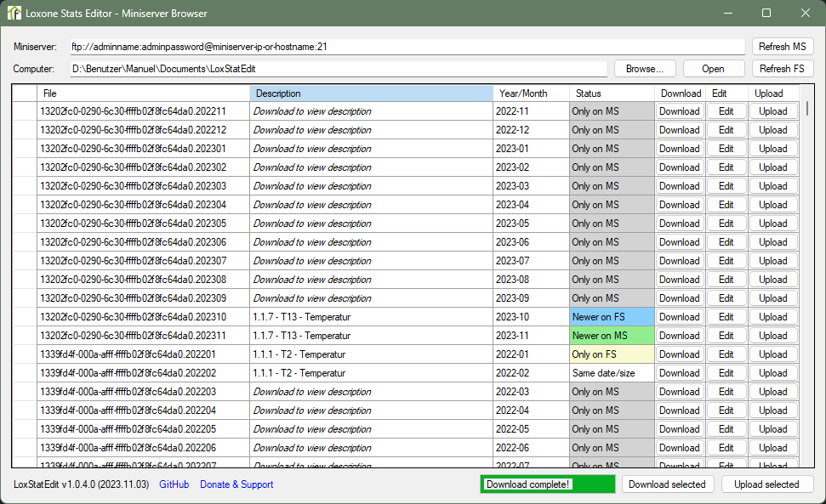Image resolution: width=826 pixels, height=504 pixels.
Task: Click the Download selected button
Action: click(667, 484)
